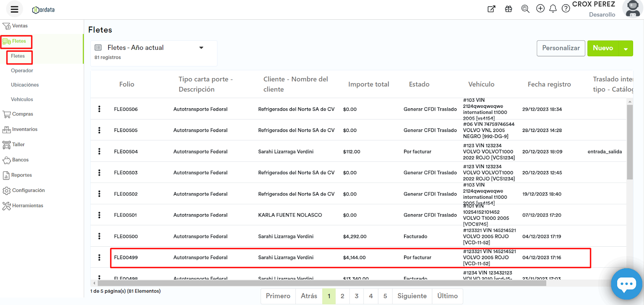Open the hamburger menu icon
This screenshot has height=305, width=644.
[14, 9]
